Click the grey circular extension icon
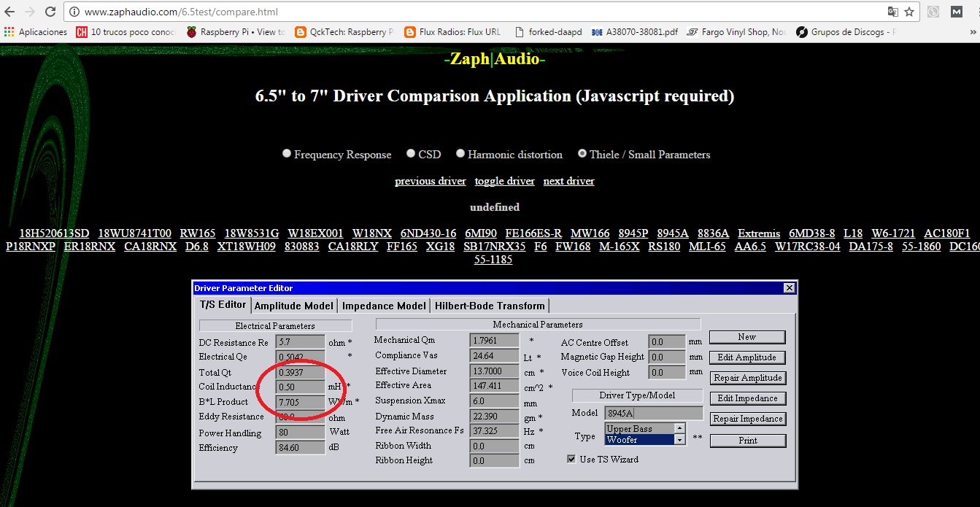 pyautogui.click(x=933, y=12)
